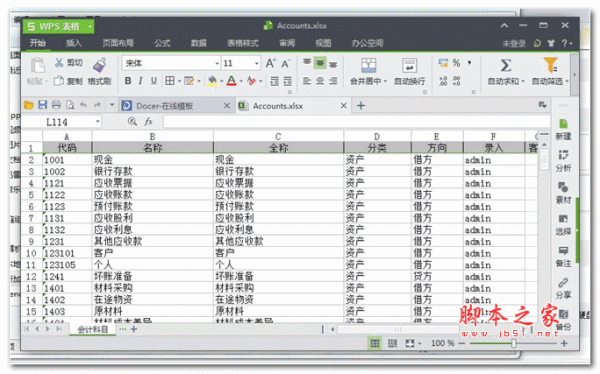
Task: Click the insert function fx button
Action: [148, 122]
